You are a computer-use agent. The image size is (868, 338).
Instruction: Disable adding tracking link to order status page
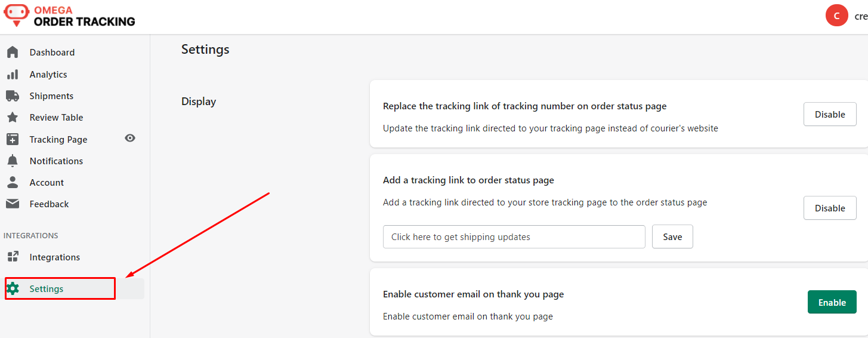pos(830,208)
